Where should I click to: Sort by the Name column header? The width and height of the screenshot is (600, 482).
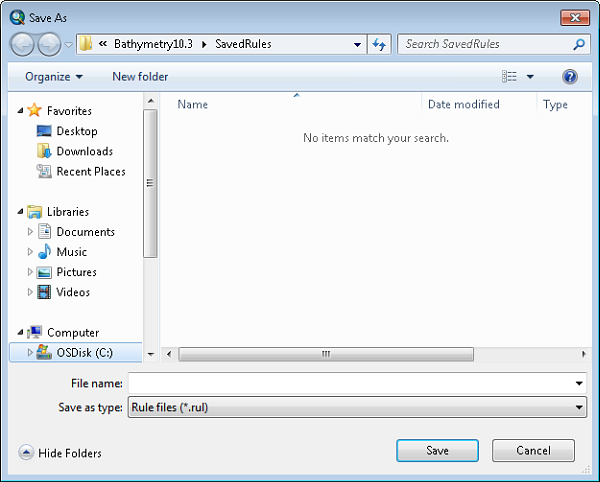point(192,104)
